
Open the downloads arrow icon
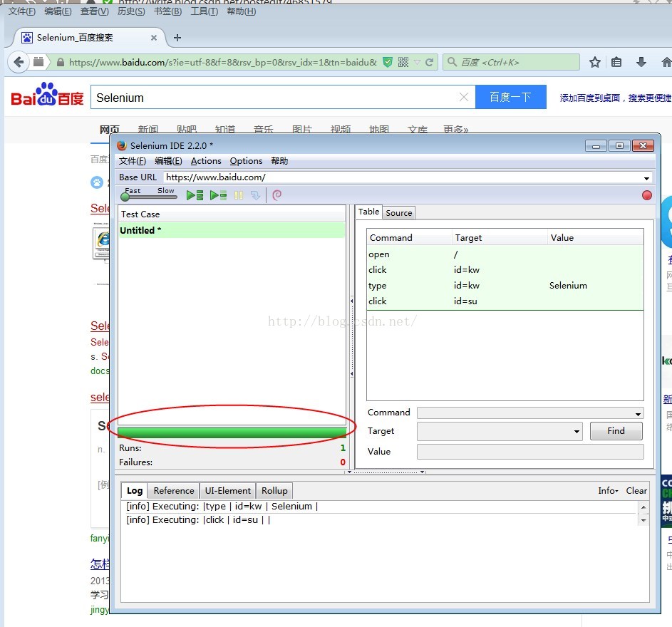[641, 63]
